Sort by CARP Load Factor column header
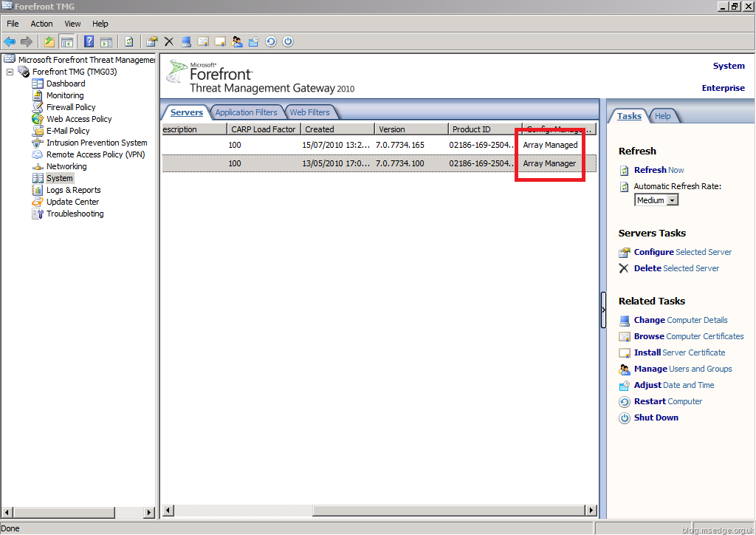 264,129
